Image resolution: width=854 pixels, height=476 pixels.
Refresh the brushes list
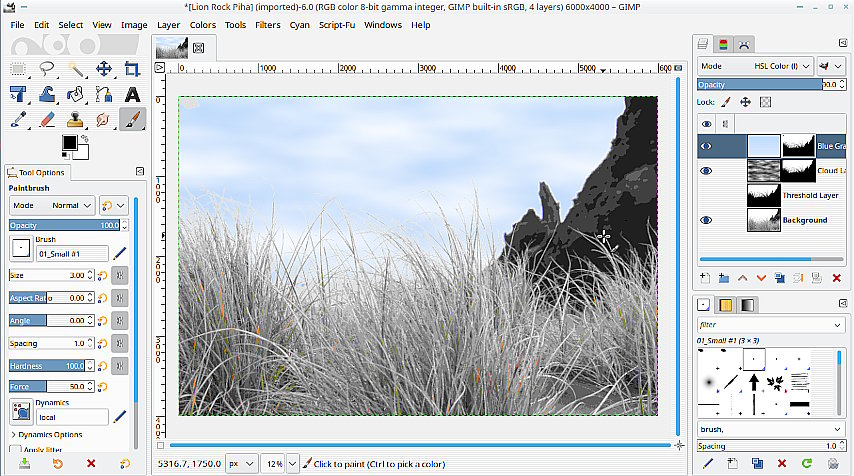(807, 463)
